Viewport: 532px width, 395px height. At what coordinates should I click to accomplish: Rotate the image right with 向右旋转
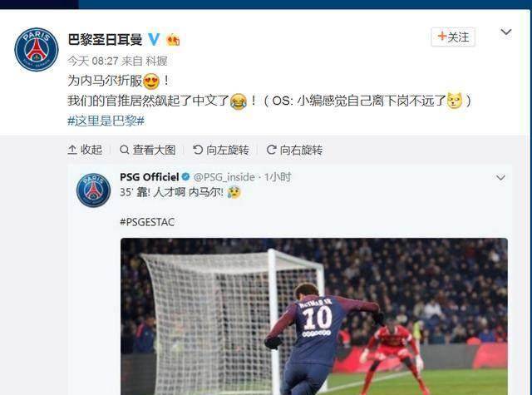294,150
